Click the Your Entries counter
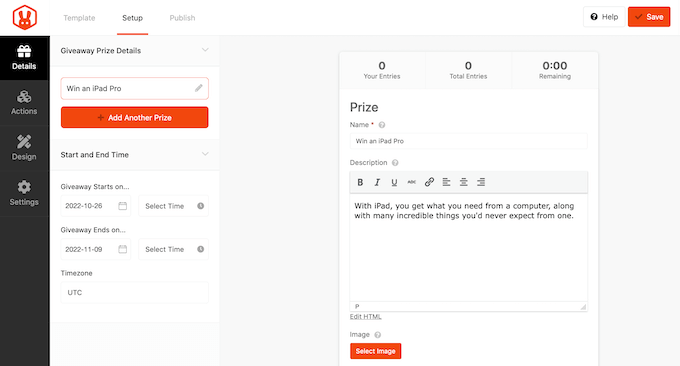 (382, 70)
